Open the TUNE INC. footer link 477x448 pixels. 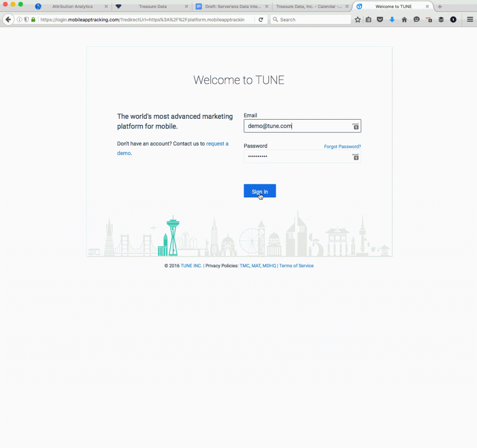coord(191,266)
